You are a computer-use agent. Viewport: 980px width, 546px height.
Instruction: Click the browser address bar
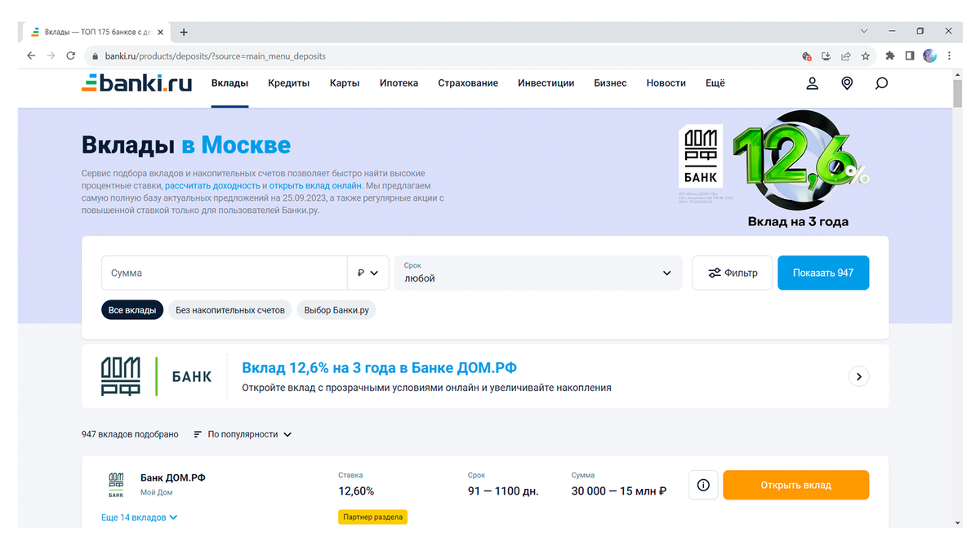[x=441, y=56]
